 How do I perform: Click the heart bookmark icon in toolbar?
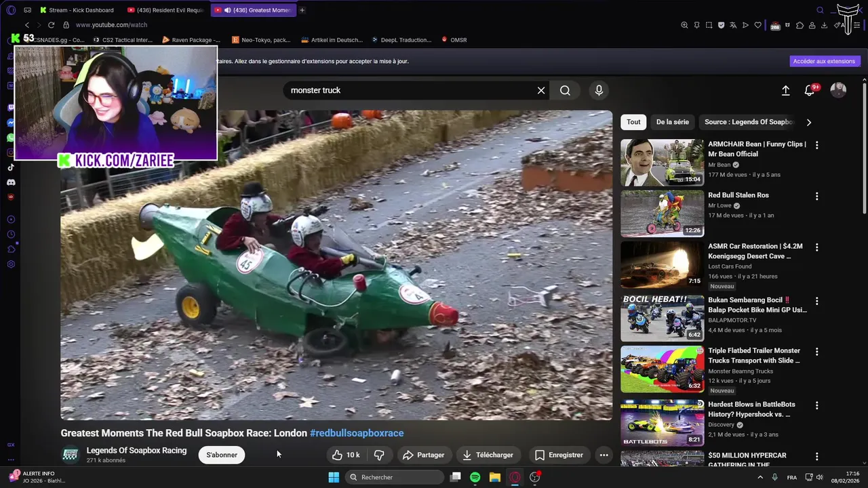[x=757, y=25]
